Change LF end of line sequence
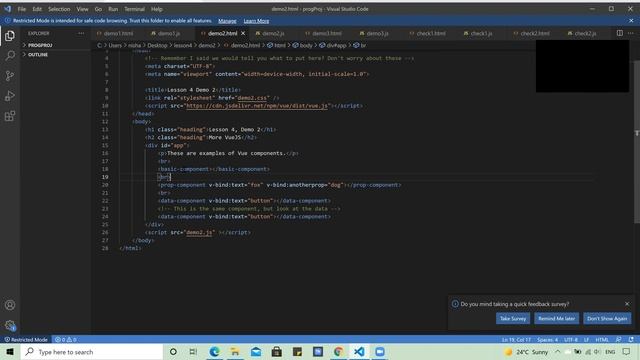Screen dimensions: 640x360 point(587,340)
